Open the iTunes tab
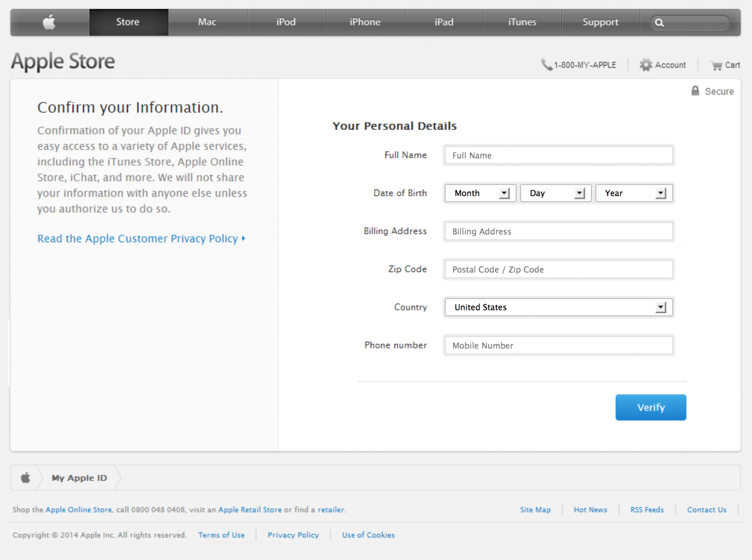The height and width of the screenshot is (560, 752). point(522,22)
